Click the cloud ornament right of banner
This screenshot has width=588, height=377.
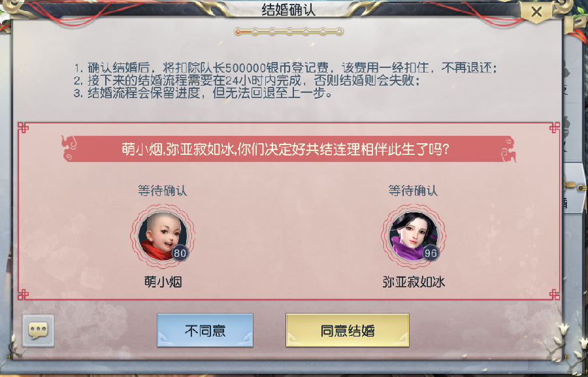508,148
